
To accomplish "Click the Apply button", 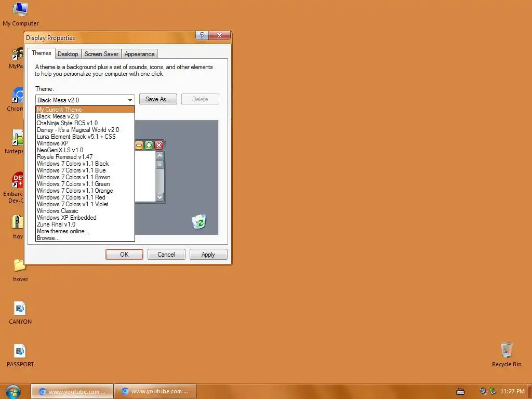I will coord(208,255).
